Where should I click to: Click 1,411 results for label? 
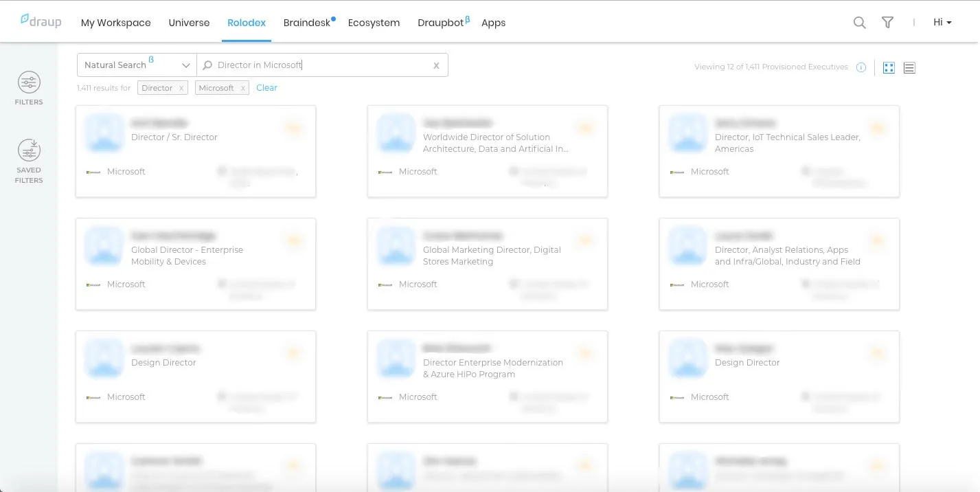pos(104,88)
